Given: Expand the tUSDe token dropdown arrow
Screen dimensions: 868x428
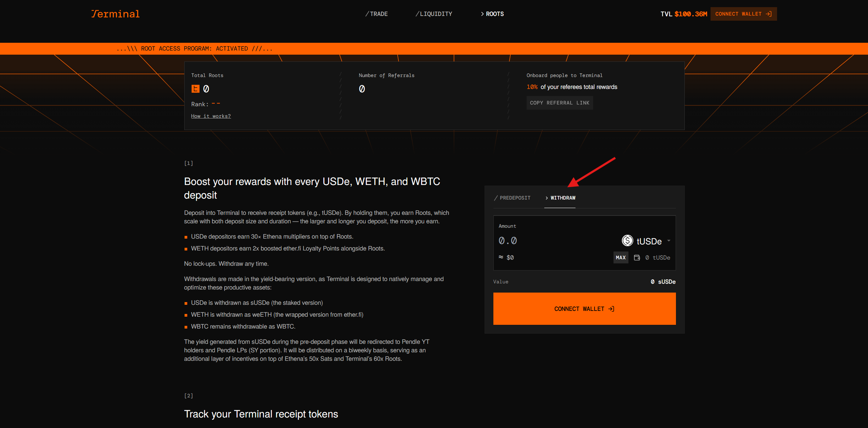Looking at the screenshot, I should [669, 241].
